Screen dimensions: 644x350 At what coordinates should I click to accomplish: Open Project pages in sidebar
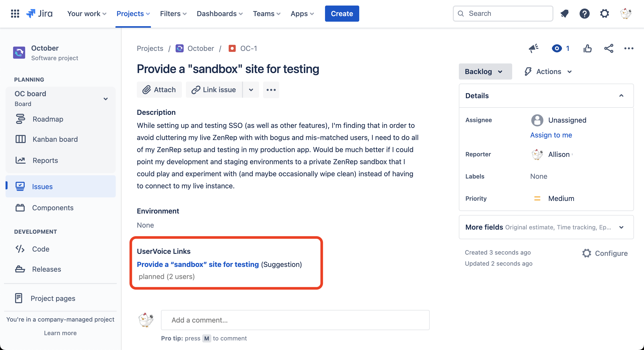[60, 298]
